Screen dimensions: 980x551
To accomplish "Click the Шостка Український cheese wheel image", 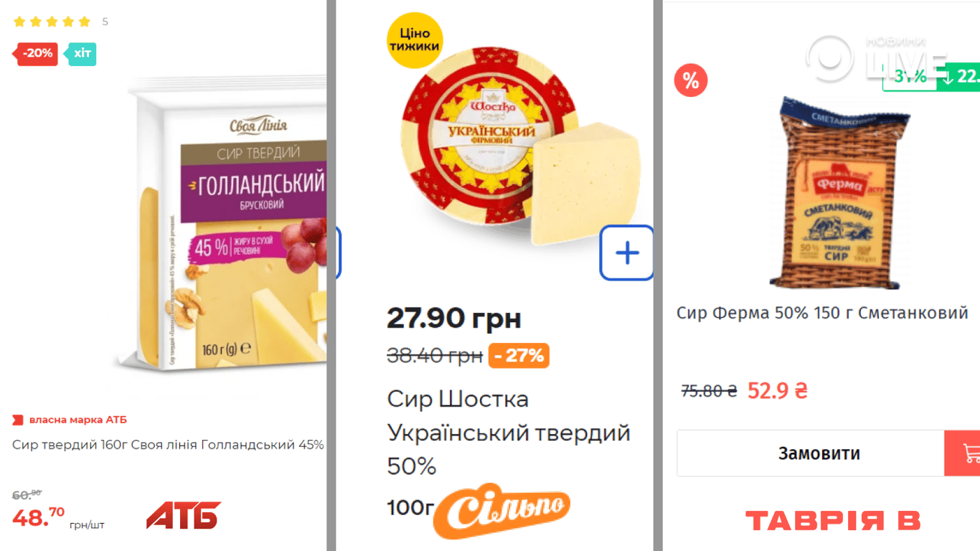I will (518, 147).
